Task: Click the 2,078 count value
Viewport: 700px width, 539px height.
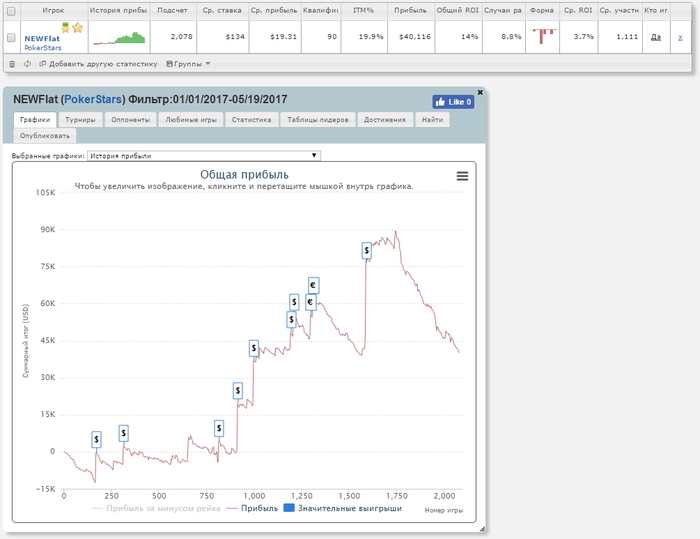Action: 181,37
